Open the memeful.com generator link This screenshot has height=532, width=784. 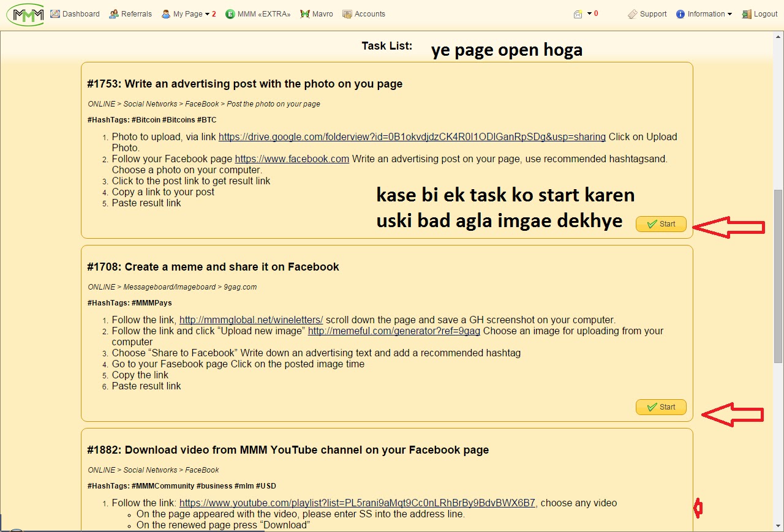pyautogui.click(x=394, y=331)
